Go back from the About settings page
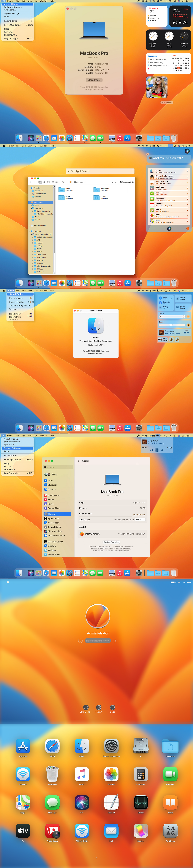Viewport: 193px width, 868px height. 79,461
